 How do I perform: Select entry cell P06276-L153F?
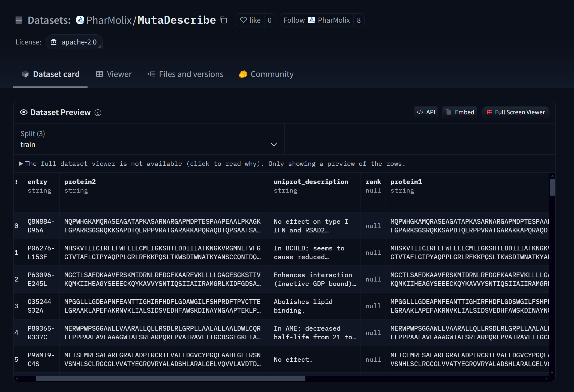click(41, 253)
